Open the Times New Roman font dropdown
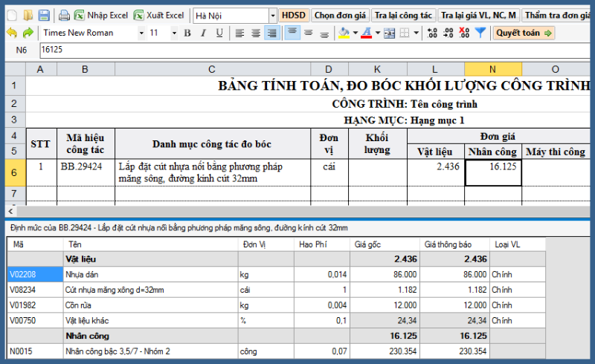 point(141,33)
